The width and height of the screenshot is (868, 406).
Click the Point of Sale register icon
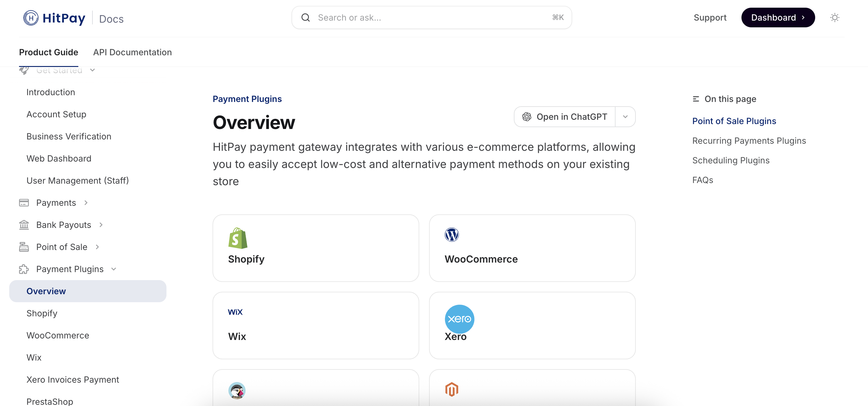tap(24, 247)
